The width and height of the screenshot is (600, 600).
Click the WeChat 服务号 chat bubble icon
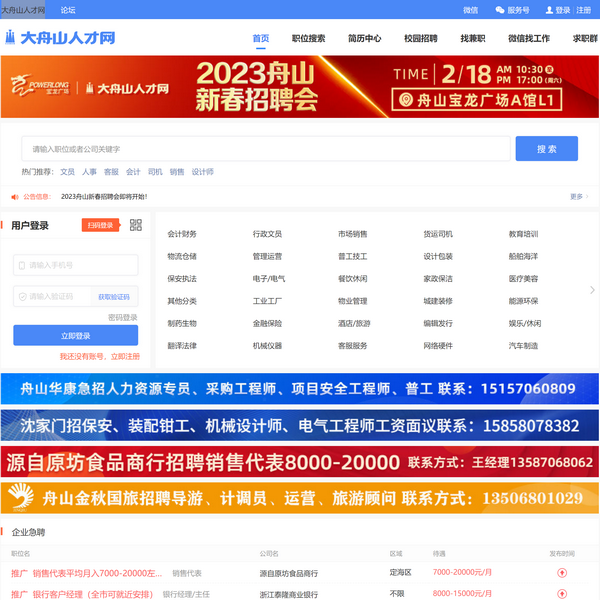coord(500,10)
